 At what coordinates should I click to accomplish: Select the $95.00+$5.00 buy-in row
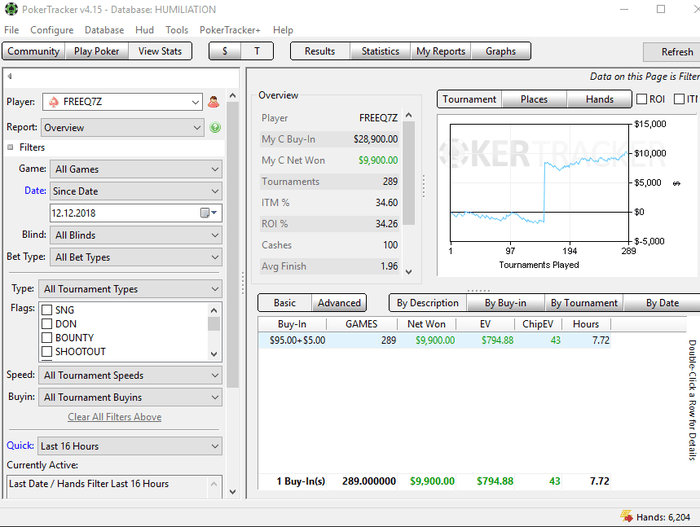(434, 340)
